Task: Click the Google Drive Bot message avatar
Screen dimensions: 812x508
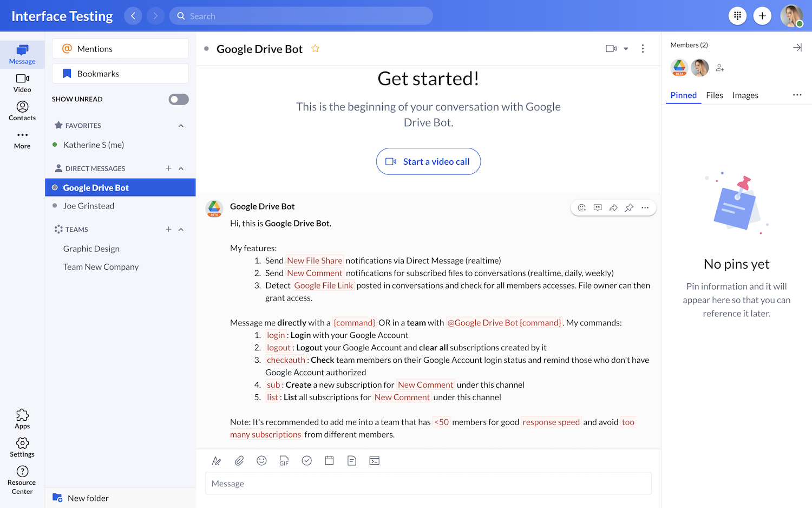Action: (x=214, y=209)
